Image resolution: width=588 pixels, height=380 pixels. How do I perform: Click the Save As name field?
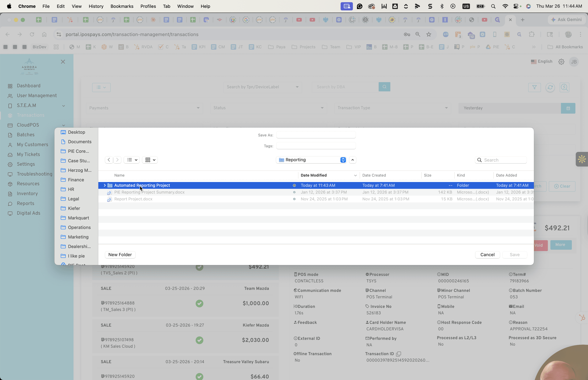[316, 135]
